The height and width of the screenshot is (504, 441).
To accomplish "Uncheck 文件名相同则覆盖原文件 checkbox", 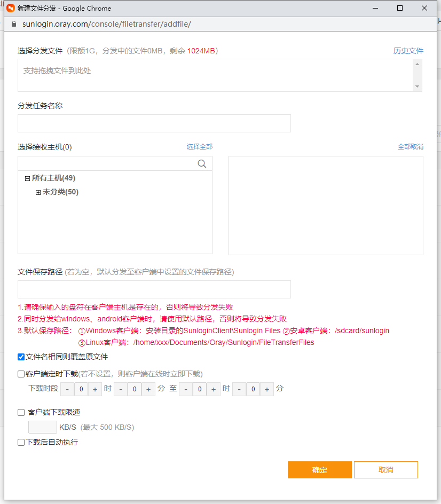I will click(x=21, y=357).
